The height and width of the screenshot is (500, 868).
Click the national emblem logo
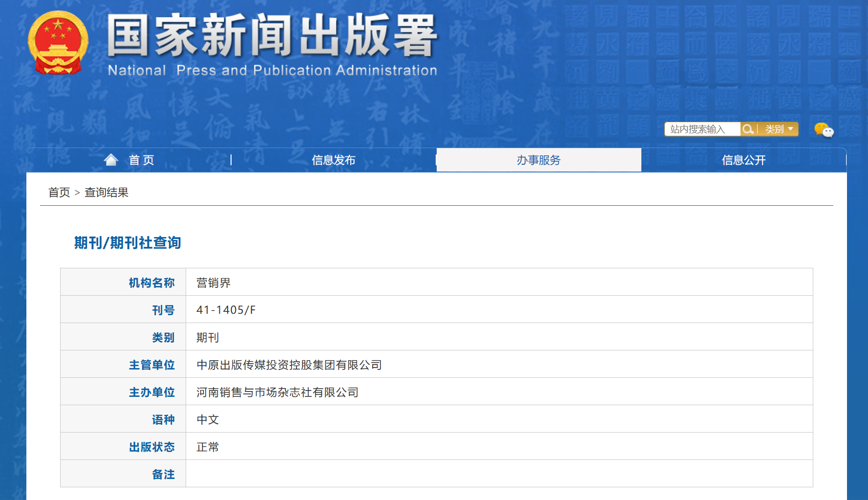(x=58, y=43)
